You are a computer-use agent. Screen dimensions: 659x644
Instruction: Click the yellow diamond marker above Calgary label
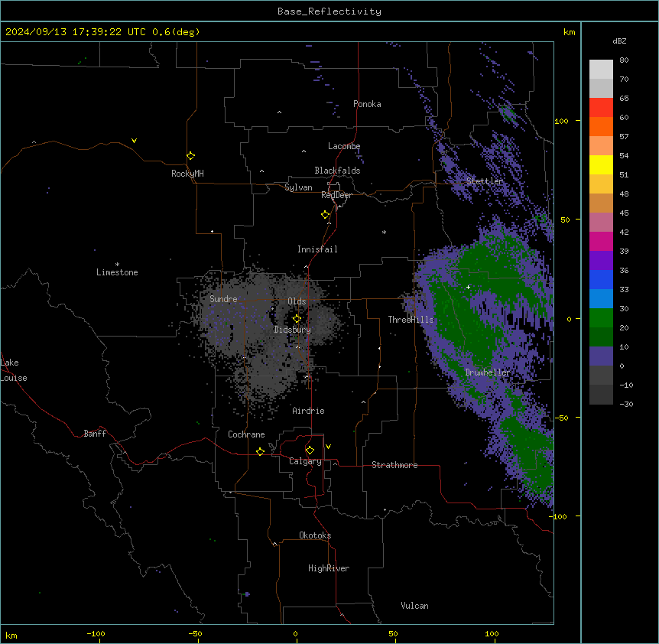(310, 450)
